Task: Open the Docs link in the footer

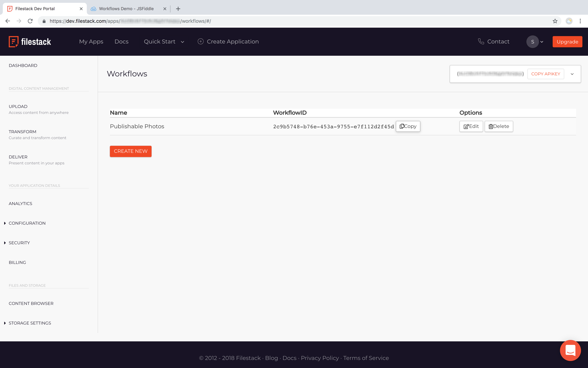Action: point(289,358)
